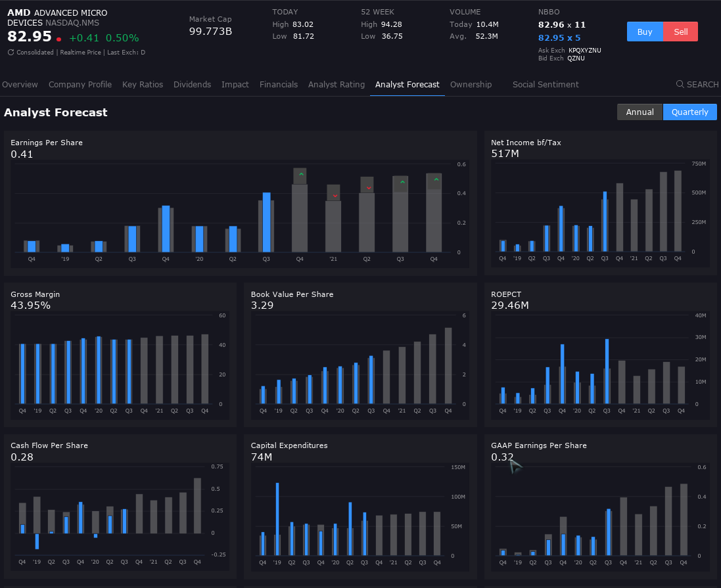Click the green up-arrow marker on Q4 EPS bar
Image resolution: width=721 pixels, height=588 pixels.
tap(300, 175)
